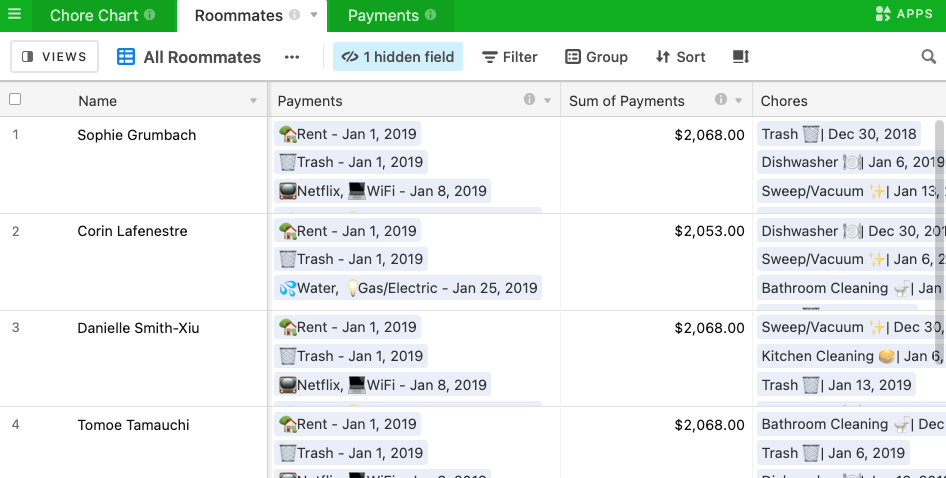946x478 pixels.
Task: Toggle the Views sidebar
Action: click(x=55, y=57)
